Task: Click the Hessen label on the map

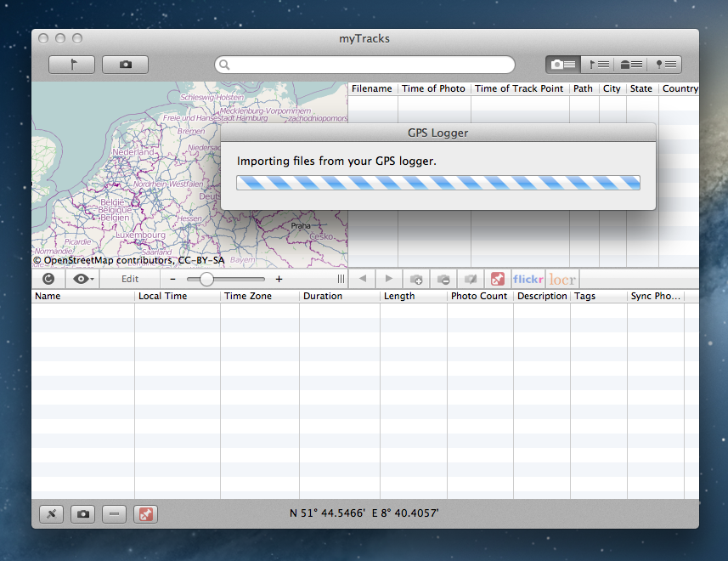Action: click(x=189, y=218)
